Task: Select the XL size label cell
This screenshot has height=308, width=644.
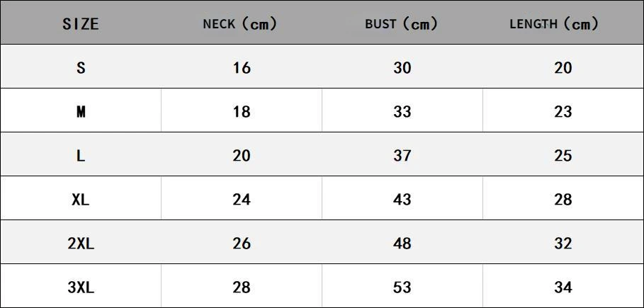Action: pos(81,200)
